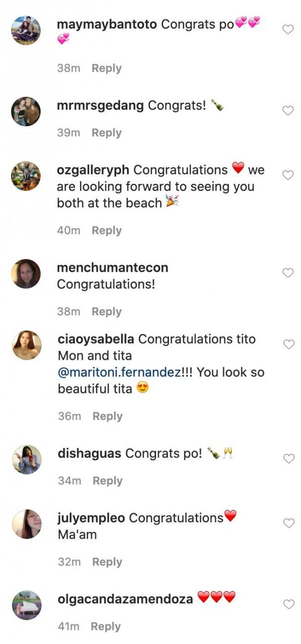Like maymaybantoto's comment with heart icon
This screenshot has width=301, height=644.
point(288,30)
